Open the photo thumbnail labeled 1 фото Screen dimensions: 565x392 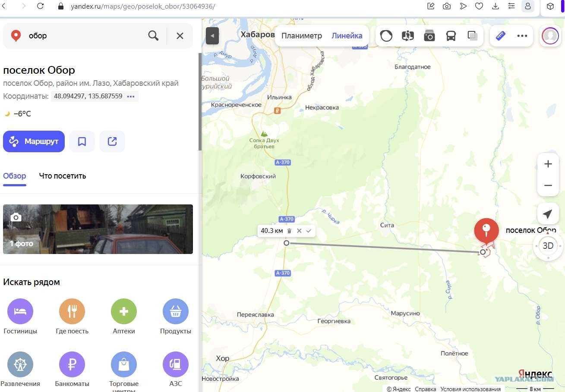[98, 229]
